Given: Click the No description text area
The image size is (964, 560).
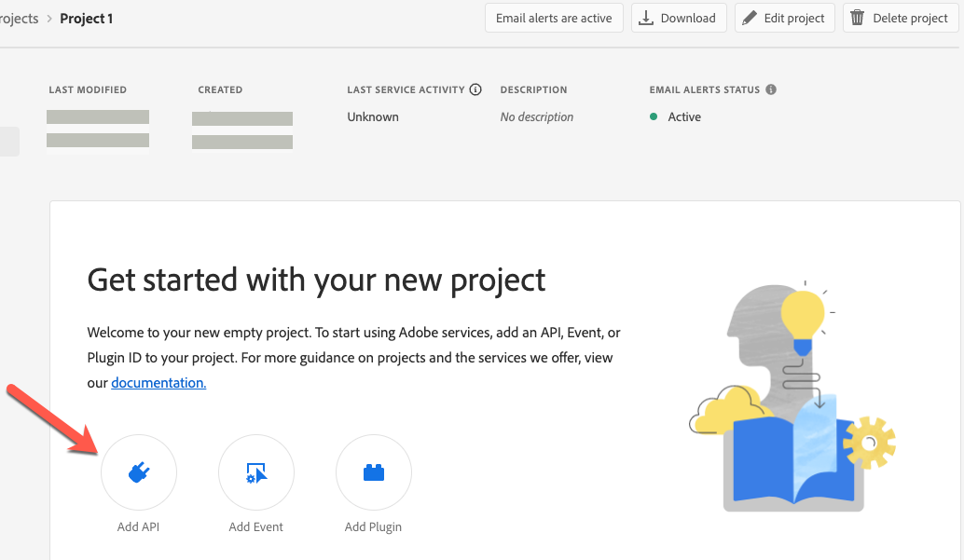Looking at the screenshot, I should coord(534,116).
